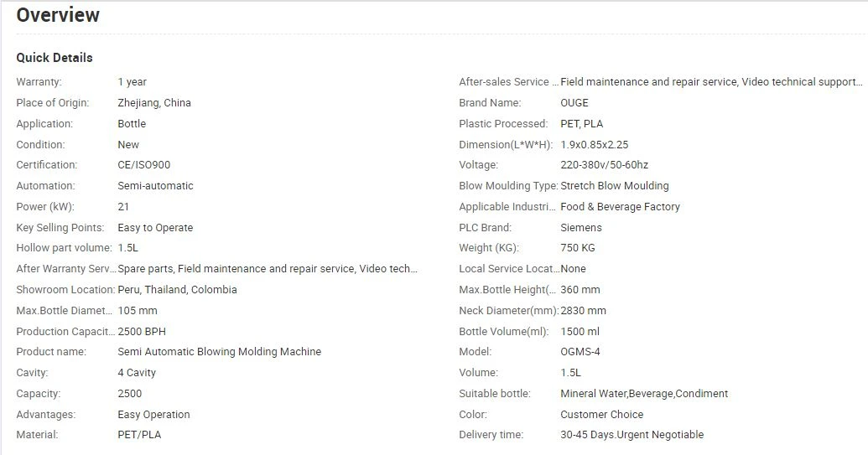Click the Blow Moulding Type value
This screenshot has height=455, width=868.
[x=615, y=186]
